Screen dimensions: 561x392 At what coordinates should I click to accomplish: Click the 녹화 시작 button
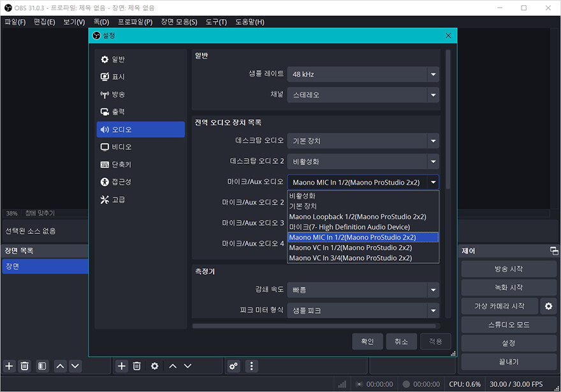(x=508, y=287)
